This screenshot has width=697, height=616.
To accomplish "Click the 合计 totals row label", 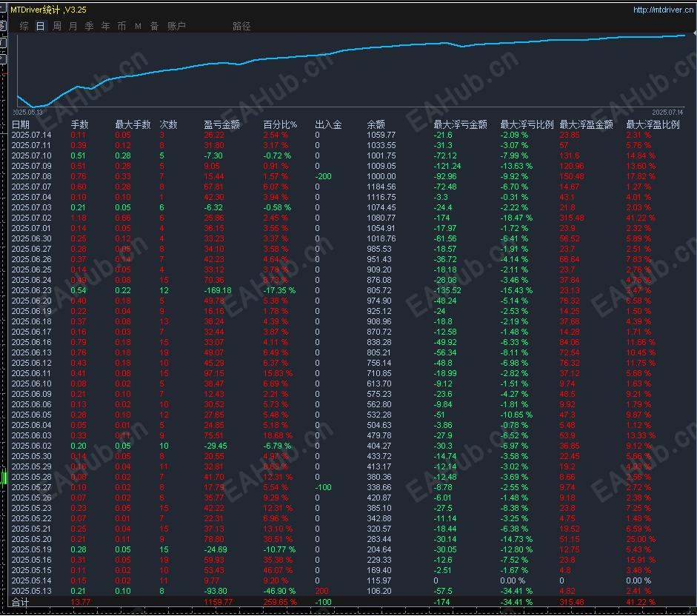I will pos(20,603).
